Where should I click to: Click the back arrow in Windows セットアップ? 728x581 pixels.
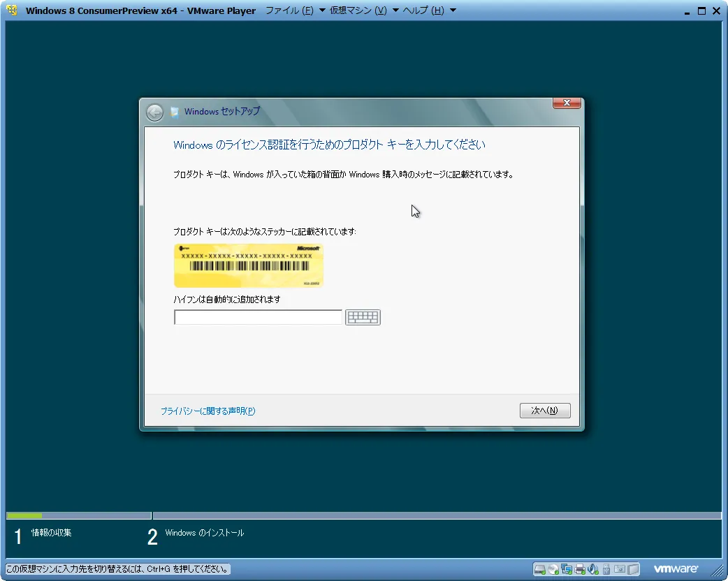click(154, 112)
